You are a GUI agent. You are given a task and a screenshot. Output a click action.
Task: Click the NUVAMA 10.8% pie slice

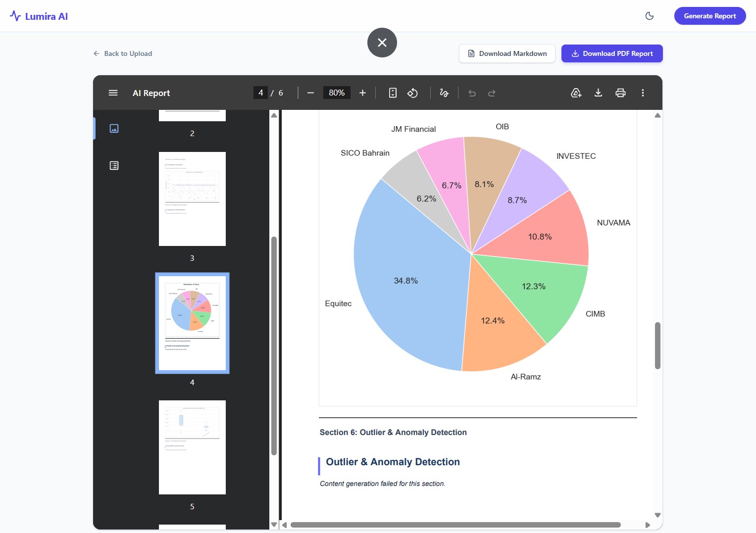540,237
